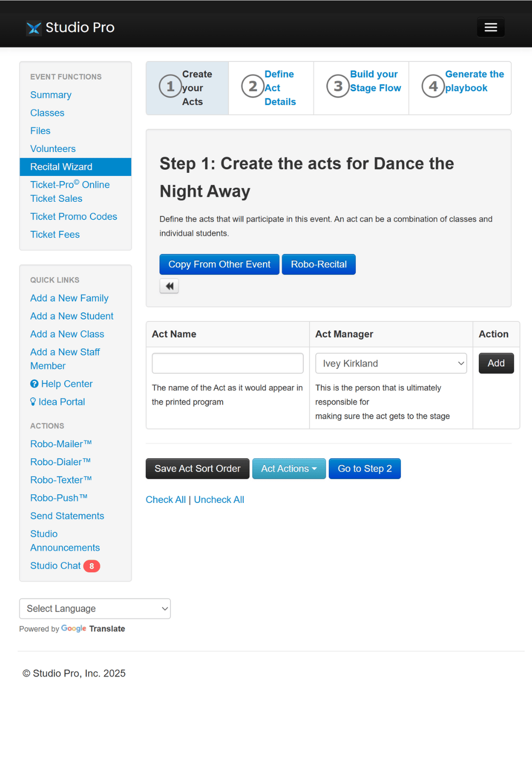
Task: Open the Select Language dropdown
Action: click(95, 609)
